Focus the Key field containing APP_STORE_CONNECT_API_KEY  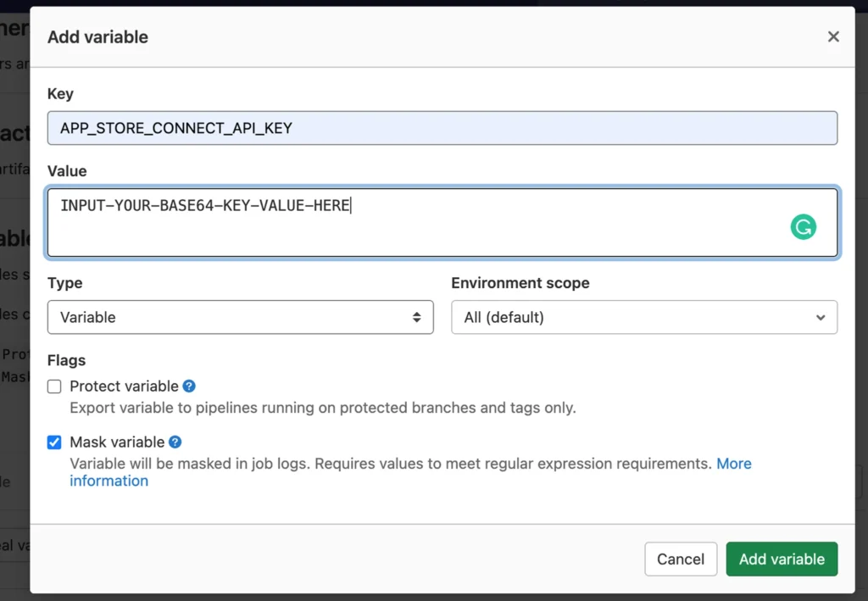pyautogui.click(x=442, y=127)
